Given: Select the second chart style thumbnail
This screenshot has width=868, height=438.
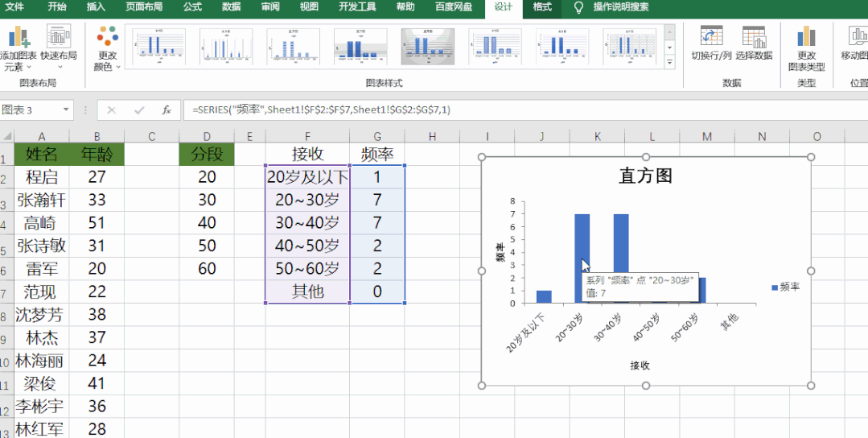Looking at the screenshot, I should pos(226,47).
